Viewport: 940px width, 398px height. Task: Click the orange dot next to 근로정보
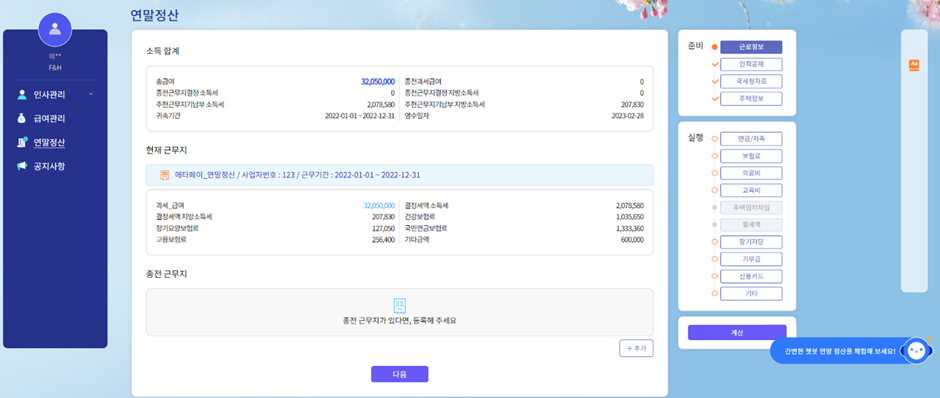[714, 47]
